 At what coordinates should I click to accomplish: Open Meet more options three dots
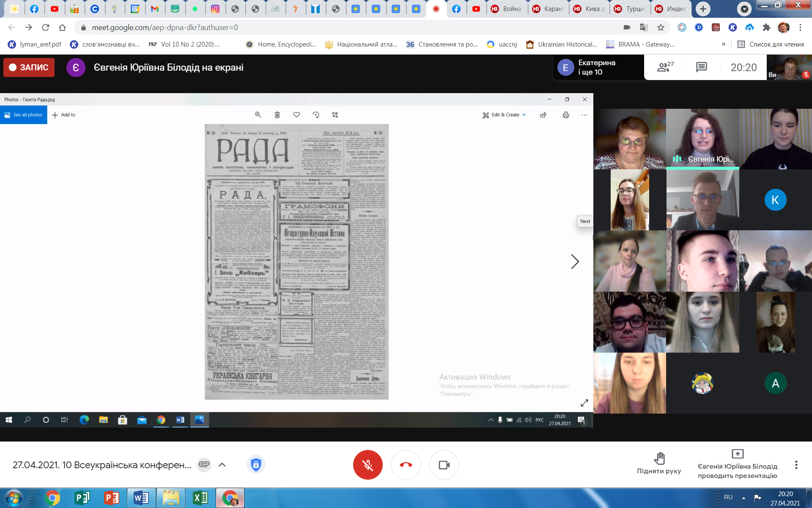point(796,465)
